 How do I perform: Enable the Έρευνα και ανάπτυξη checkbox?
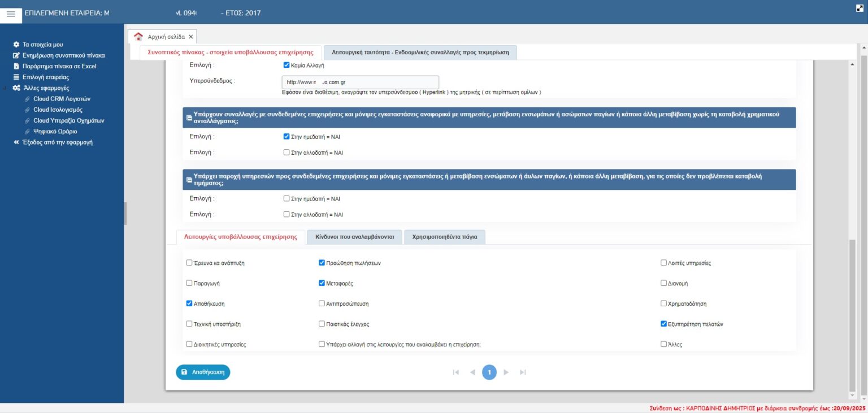pos(189,263)
